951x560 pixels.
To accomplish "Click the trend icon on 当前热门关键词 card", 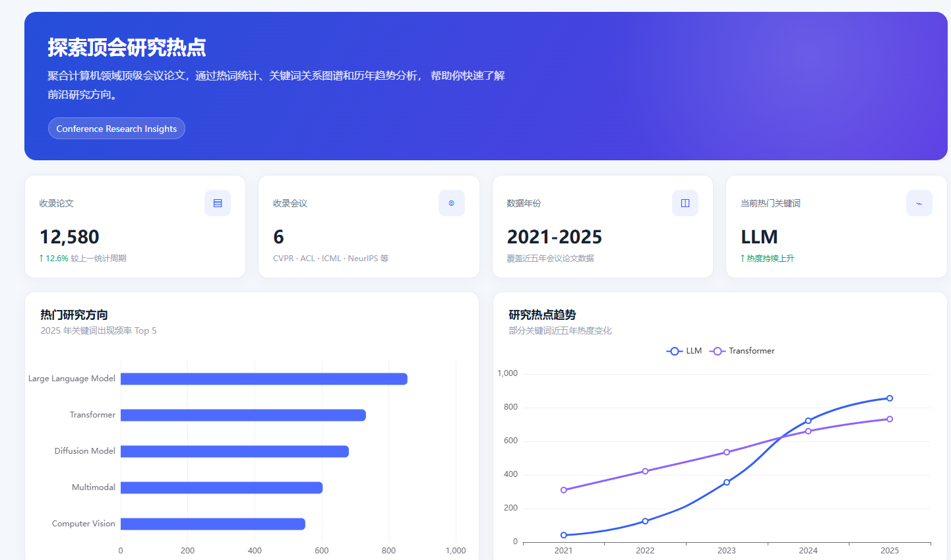I will pyautogui.click(x=919, y=203).
